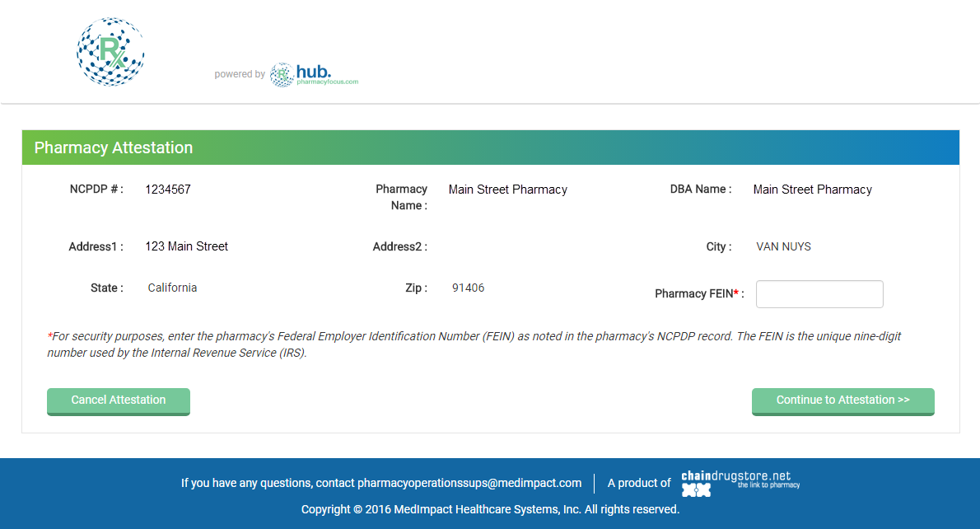Screen dimensions: 980x529
Task: Click the FEIN security purposes note
Action: click(x=474, y=344)
